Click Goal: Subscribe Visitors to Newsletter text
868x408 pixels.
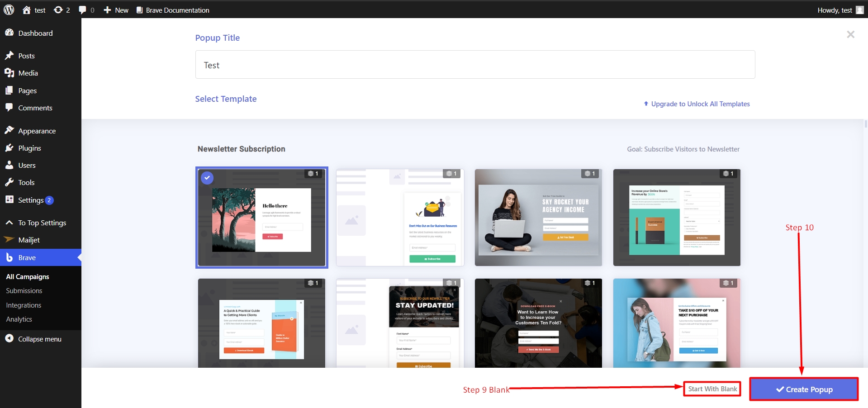[683, 149]
